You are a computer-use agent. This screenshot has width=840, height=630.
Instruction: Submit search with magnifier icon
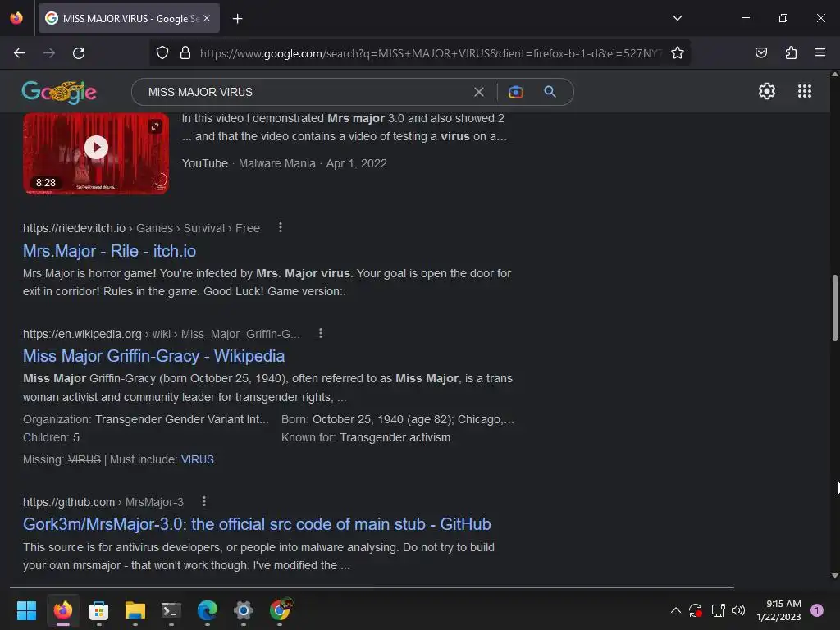coord(550,92)
